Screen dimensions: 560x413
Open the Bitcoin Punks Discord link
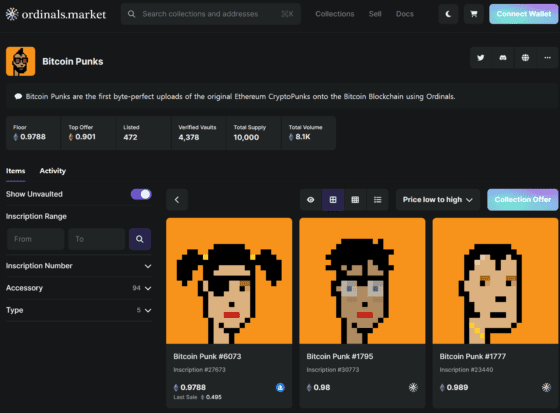[x=503, y=58]
